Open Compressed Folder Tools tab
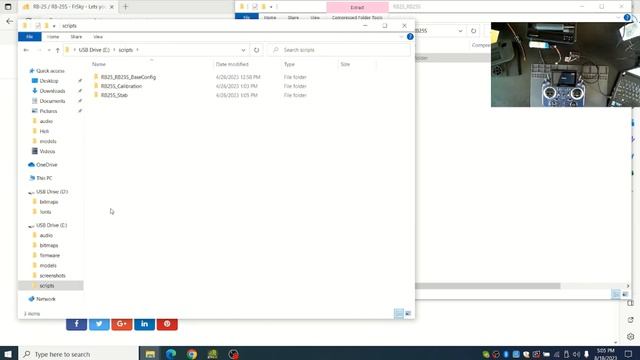 pos(357,18)
